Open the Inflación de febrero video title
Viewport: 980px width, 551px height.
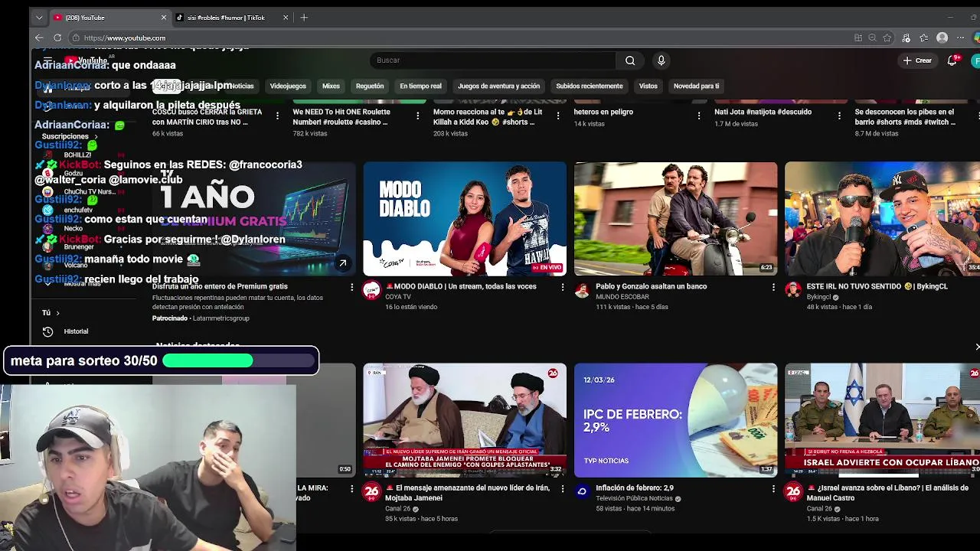click(x=635, y=488)
